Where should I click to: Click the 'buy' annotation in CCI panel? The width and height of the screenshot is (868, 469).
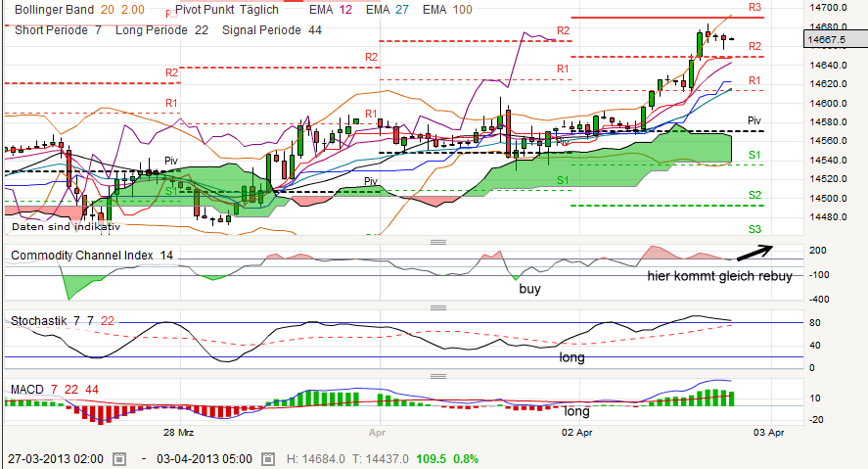[x=529, y=289]
